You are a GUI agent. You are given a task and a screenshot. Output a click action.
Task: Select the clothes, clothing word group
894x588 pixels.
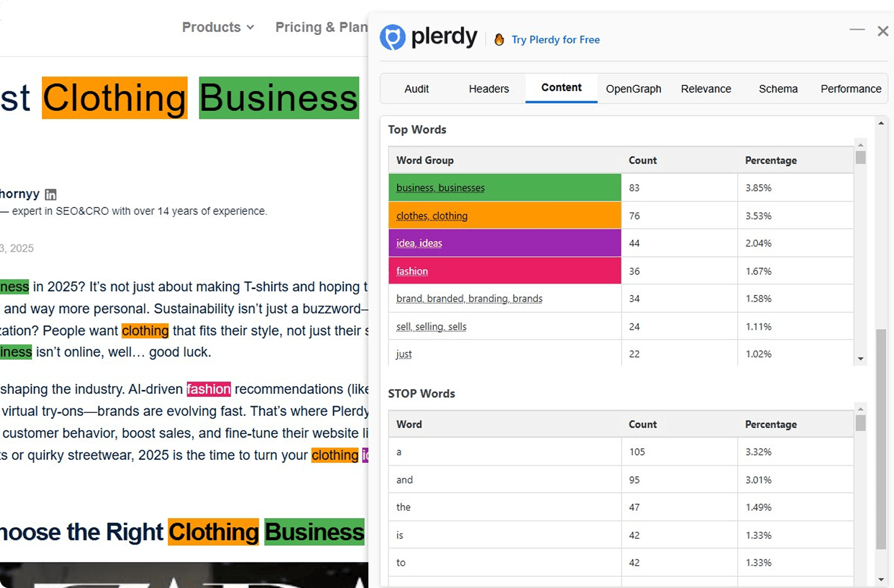(x=431, y=215)
